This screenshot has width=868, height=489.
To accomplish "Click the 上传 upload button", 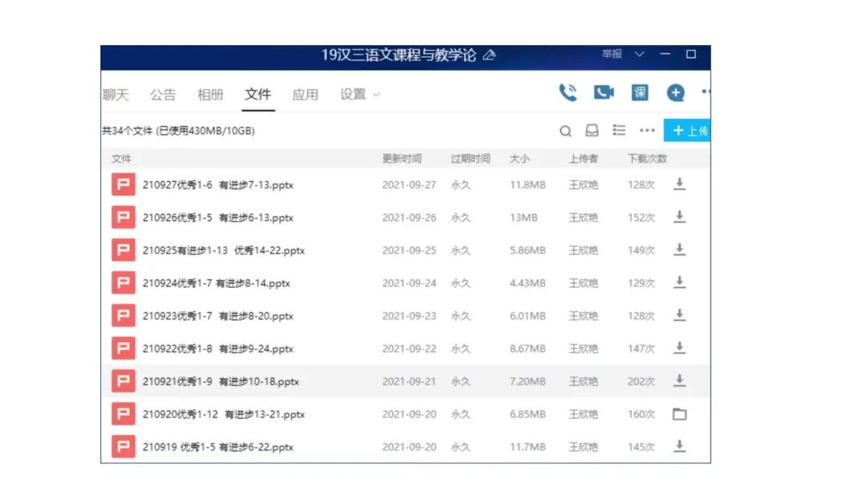I will coord(689,130).
